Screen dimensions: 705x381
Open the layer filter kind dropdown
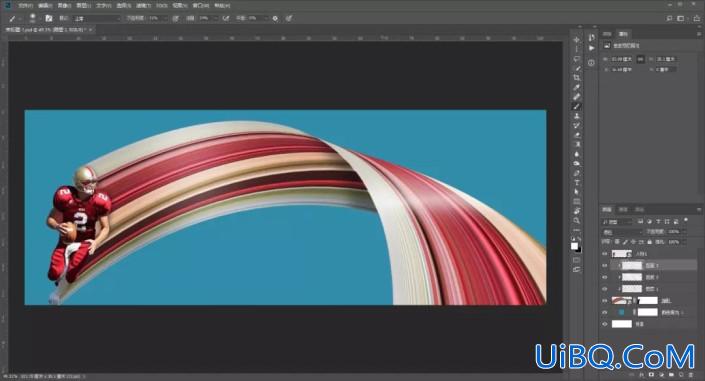pos(617,222)
